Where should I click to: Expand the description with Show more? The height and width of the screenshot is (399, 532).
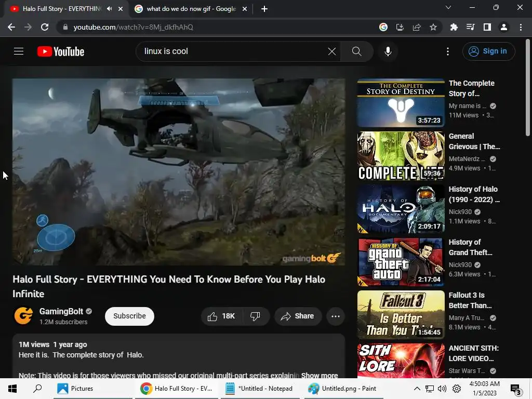320,375
